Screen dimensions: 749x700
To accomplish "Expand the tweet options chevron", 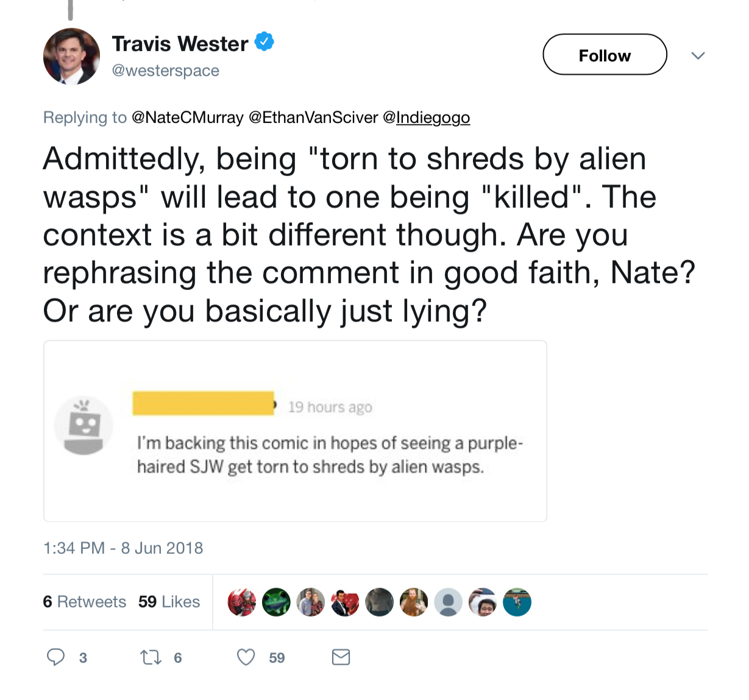I will pyautogui.click(x=698, y=55).
